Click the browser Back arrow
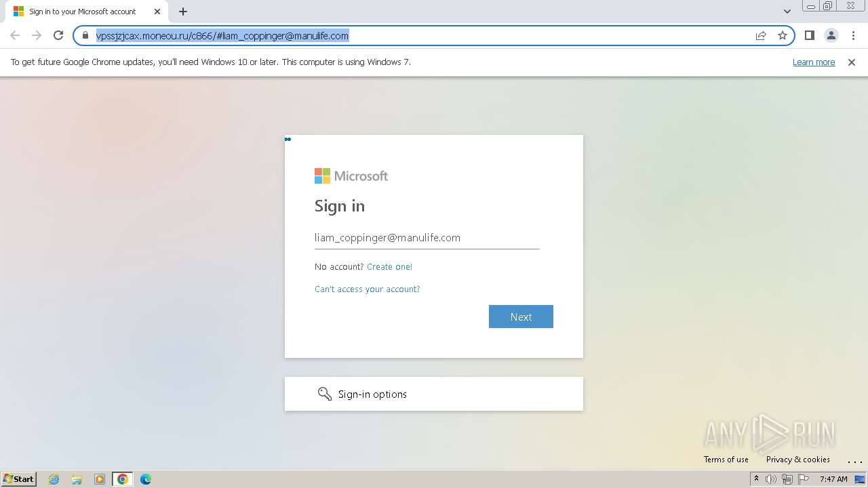Image resolution: width=868 pixels, height=488 pixels. 15,35
